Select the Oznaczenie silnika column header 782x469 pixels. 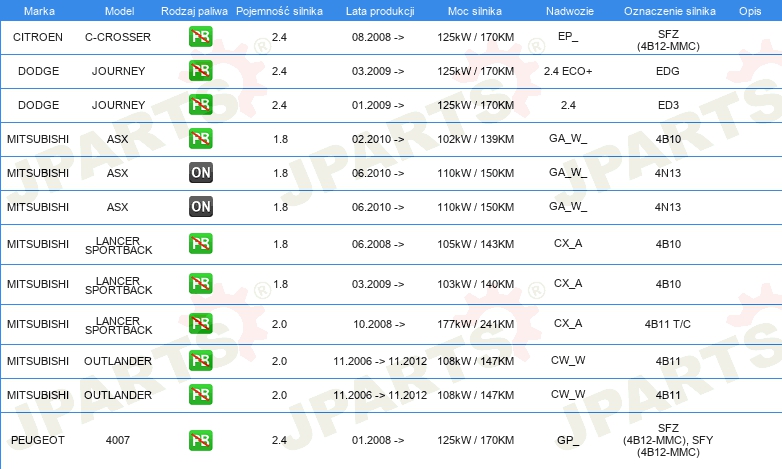pos(670,11)
